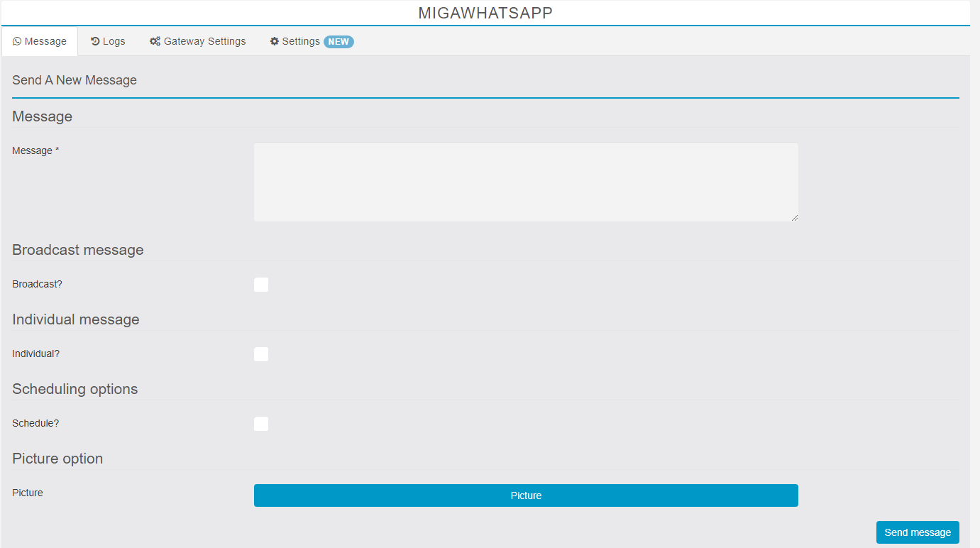
Task: Click the history icon beside Logs
Action: coord(95,41)
